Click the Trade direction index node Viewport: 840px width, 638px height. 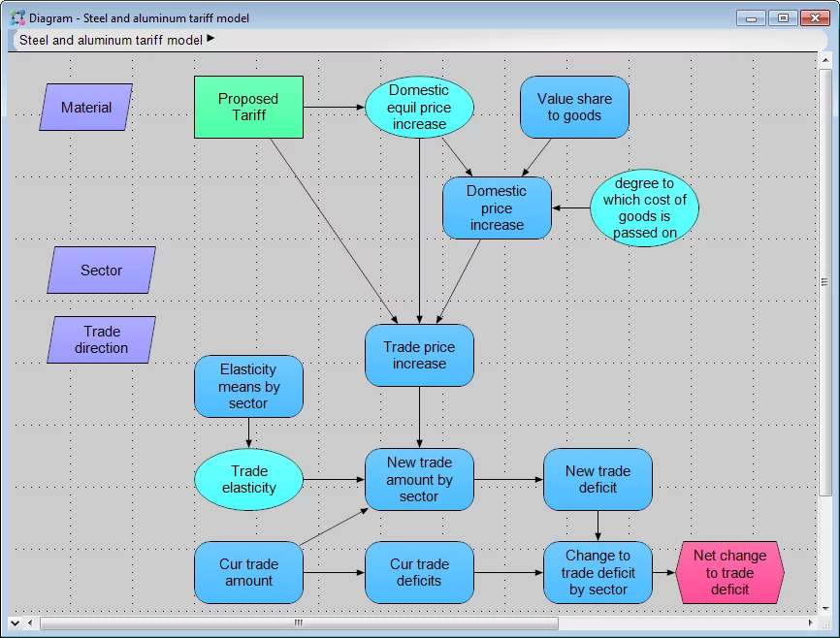[101, 340]
